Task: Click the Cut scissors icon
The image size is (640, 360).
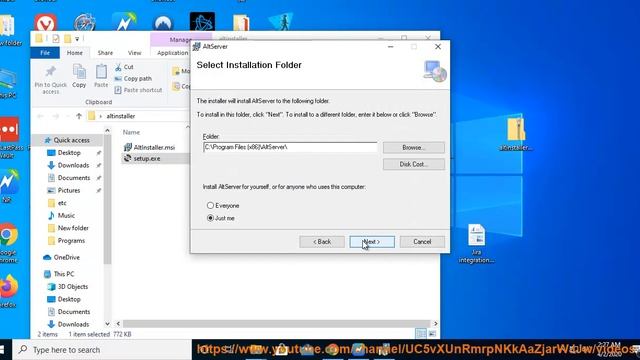Action: 118,67
